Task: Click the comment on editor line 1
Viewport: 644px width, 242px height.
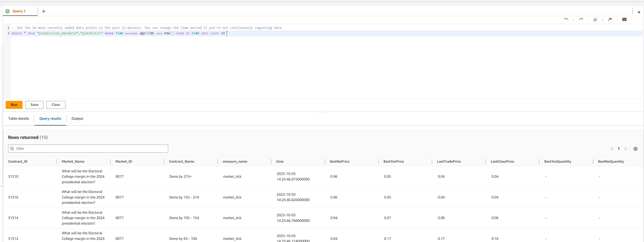Action: pyautogui.click(x=146, y=28)
